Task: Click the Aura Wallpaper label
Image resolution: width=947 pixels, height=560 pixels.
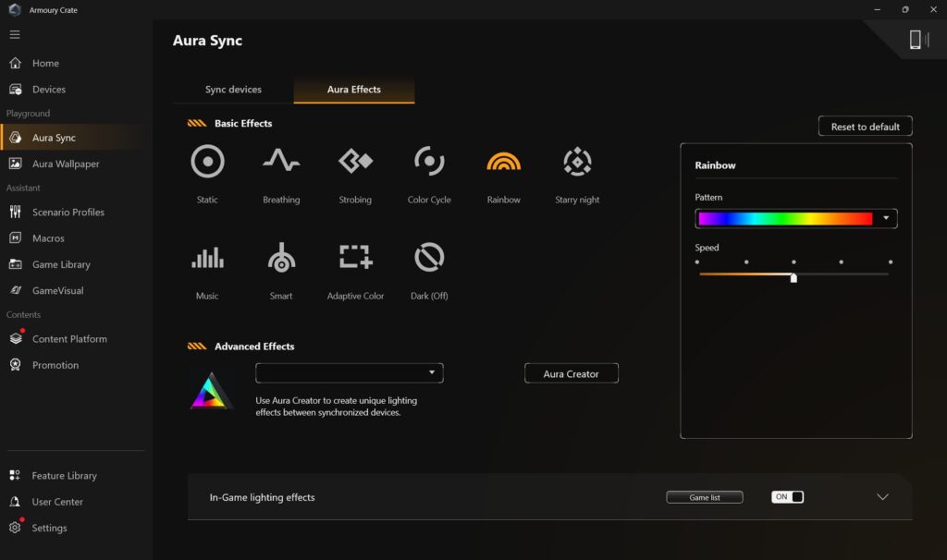Action: 66,164
